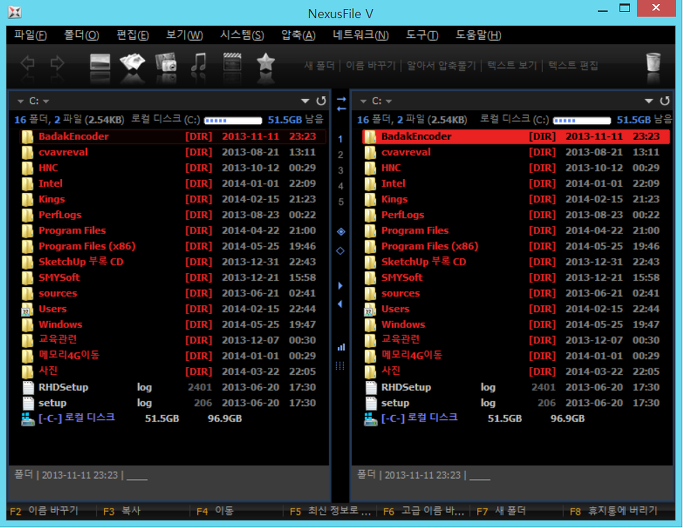Image resolution: width=683 pixels, height=528 pixels.
Task: Switch to folder tab 4 in center bar
Action: (341, 186)
